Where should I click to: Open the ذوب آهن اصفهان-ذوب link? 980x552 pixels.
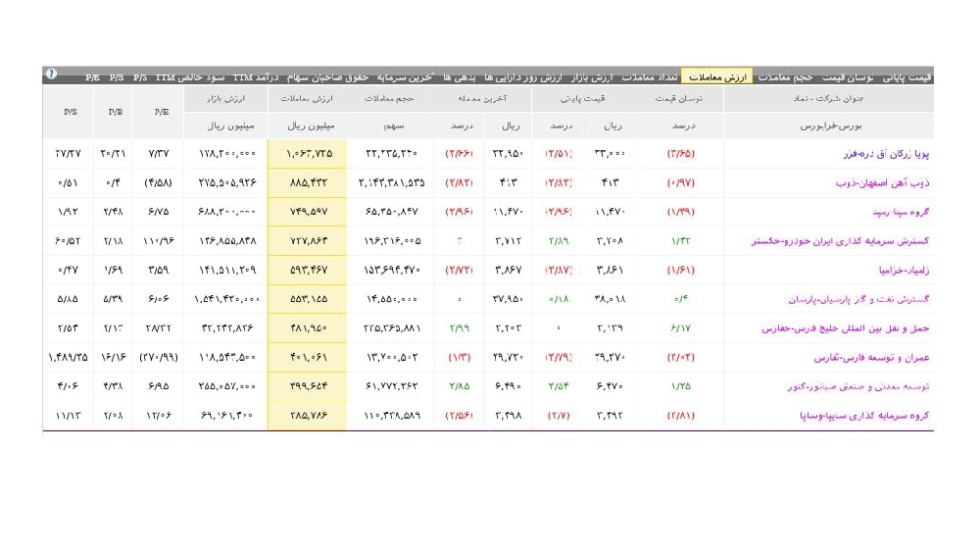tap(882, 182)
